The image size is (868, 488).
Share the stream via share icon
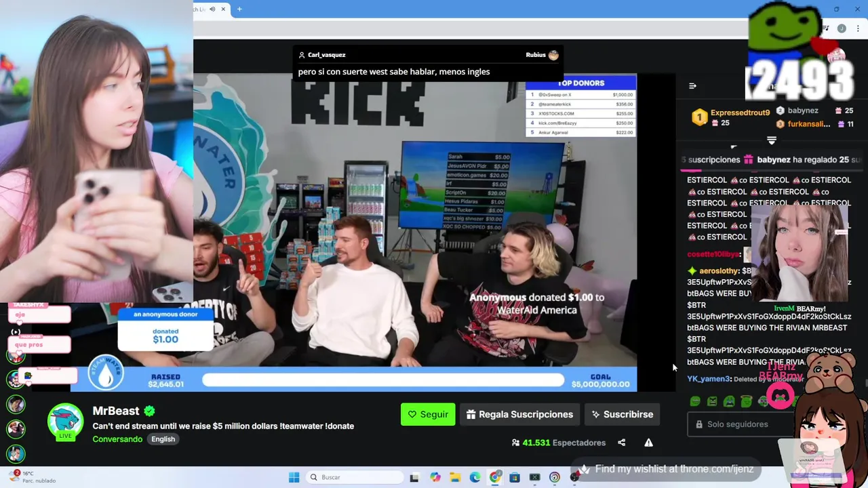(x=621, y=443)
